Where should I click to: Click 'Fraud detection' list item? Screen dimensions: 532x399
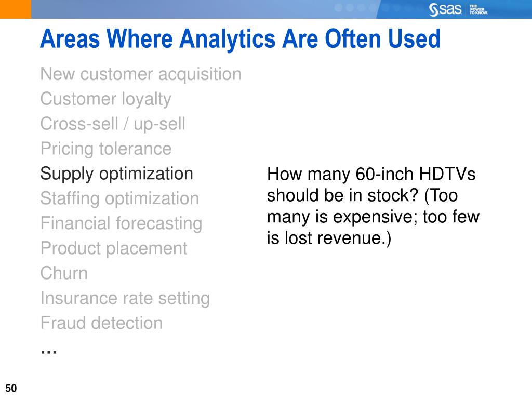[x=101, y=323]
